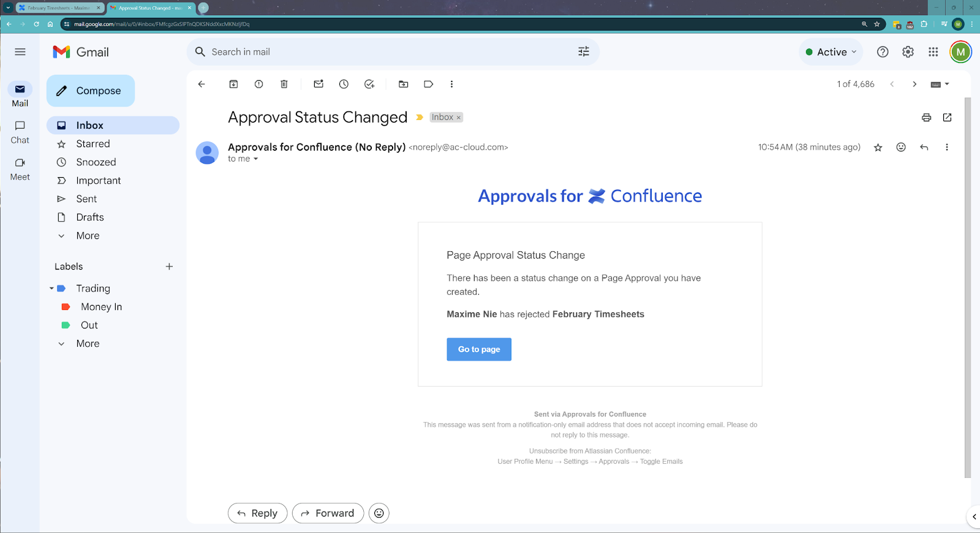This screenshot has height=533, width=980.
Task: Remove the Inbox label from this email
Action: coord(458,118)
